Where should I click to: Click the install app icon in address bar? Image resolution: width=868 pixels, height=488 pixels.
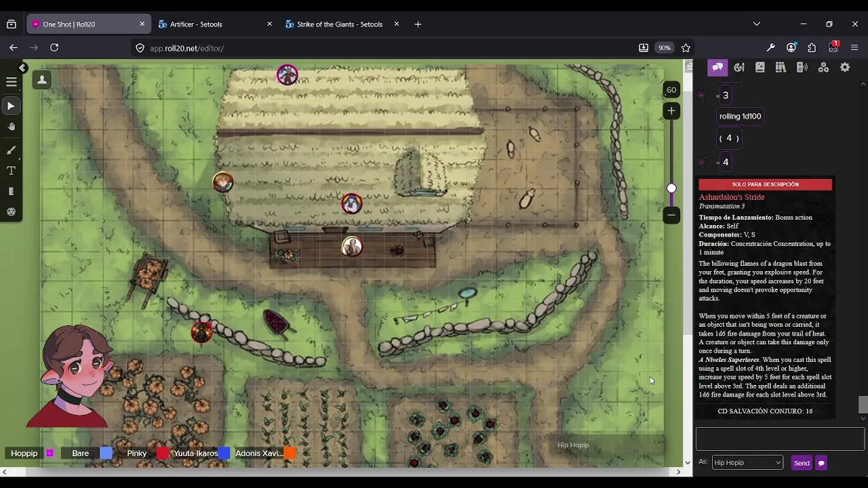[644, 48]
